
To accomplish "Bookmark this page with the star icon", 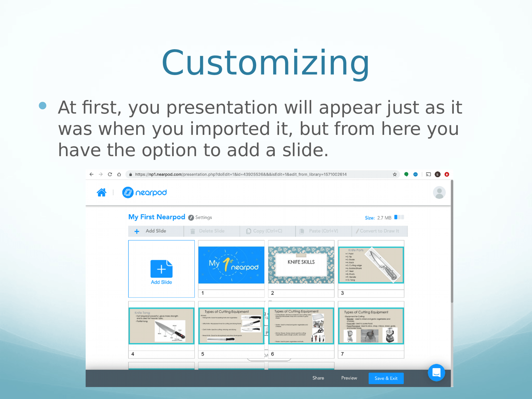I will click(395, 174).
